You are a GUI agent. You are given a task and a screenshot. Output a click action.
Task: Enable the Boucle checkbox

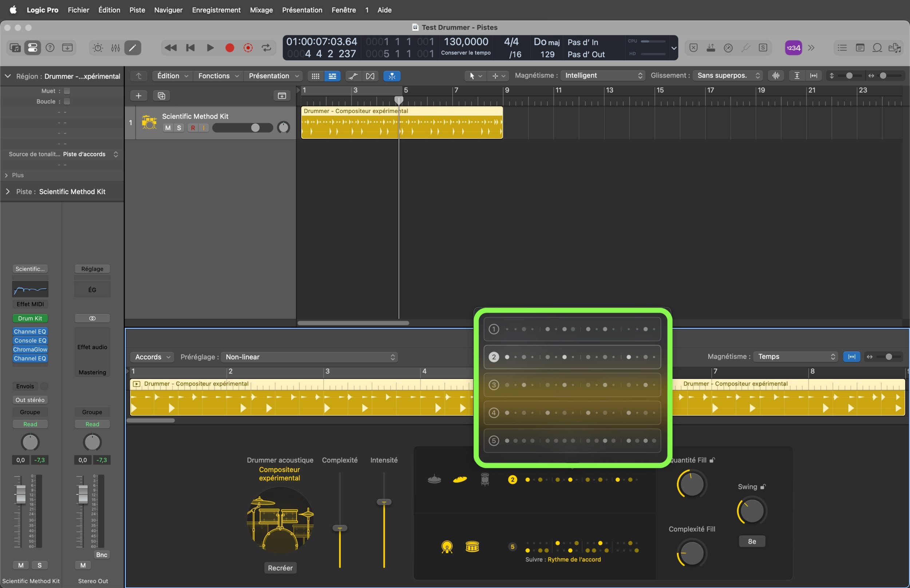[67, 102]
